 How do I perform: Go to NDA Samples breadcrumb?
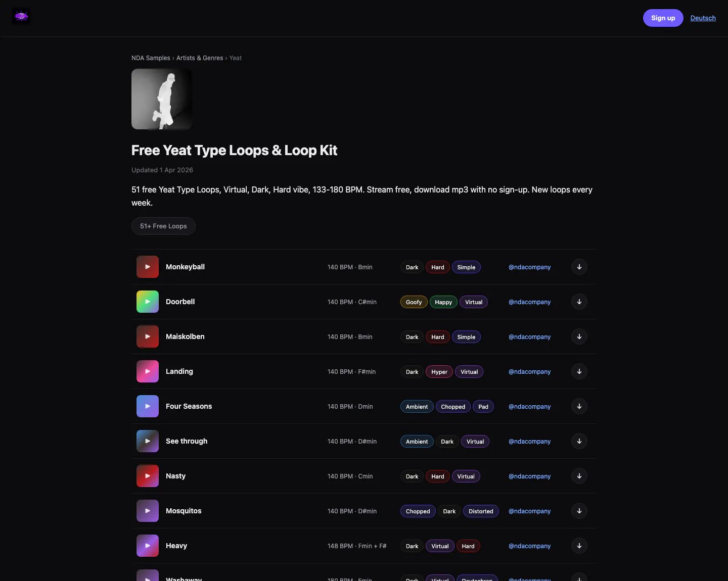pyautogui.click(x=151, y=58)
